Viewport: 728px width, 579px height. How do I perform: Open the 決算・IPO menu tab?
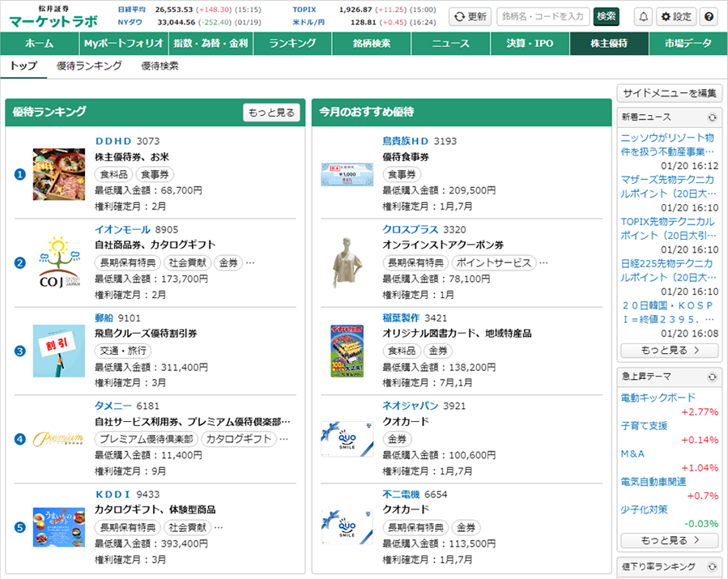(530, 44)
